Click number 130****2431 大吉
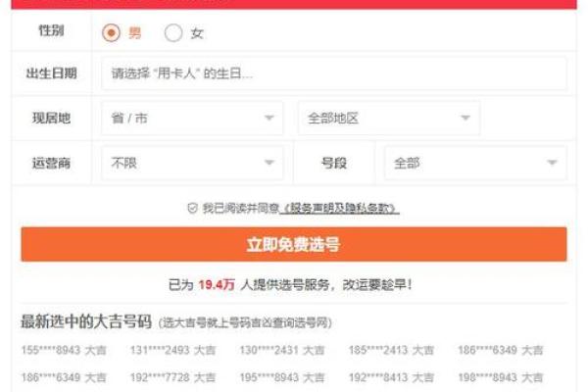Image resolution: width=588 pixels, height=392 pixels. (x=282, y=350)
